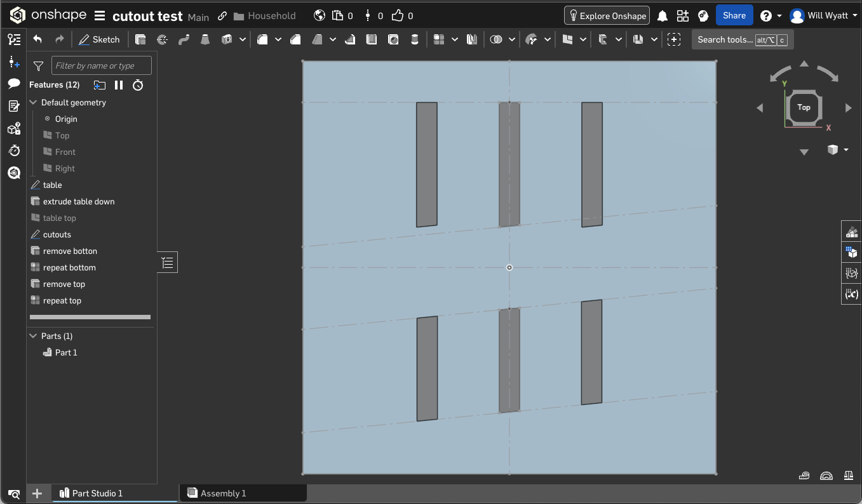862x504 pixels.
Task: Toggle the pause icon beside Features
Action: pos(119,85)
